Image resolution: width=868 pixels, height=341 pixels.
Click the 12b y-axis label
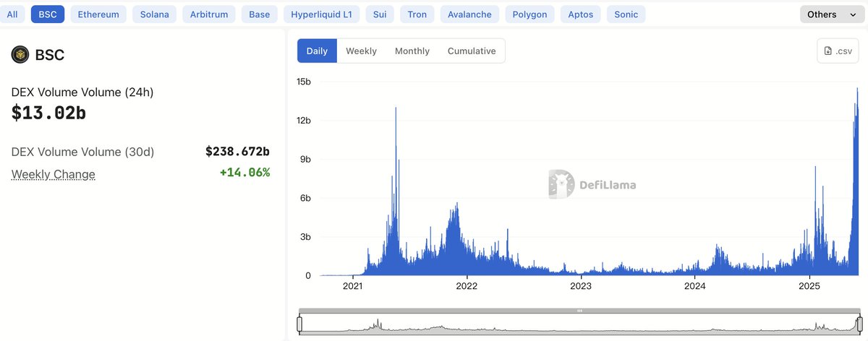coord(304,120)
